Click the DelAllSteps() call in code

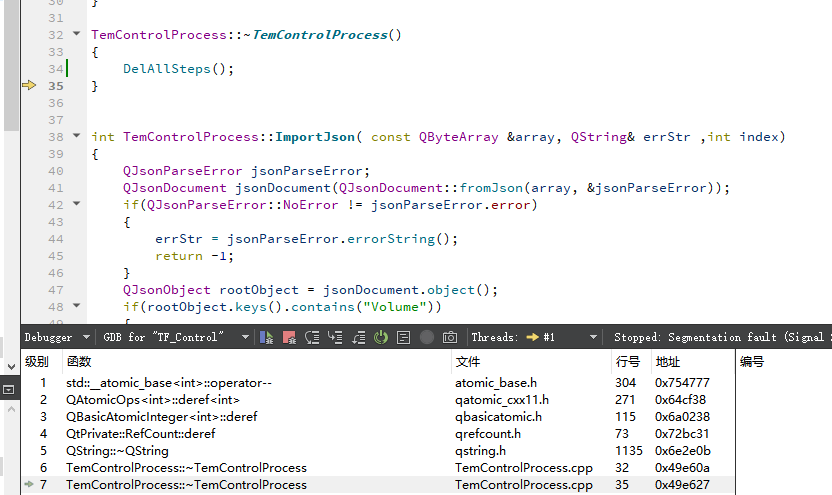(178, 69)
